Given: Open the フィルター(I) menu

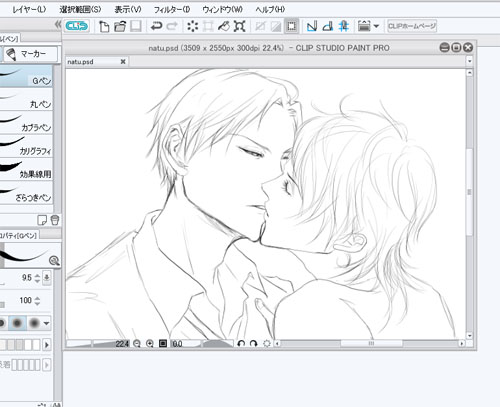Looking at the screenshot, I should [172, 9].
